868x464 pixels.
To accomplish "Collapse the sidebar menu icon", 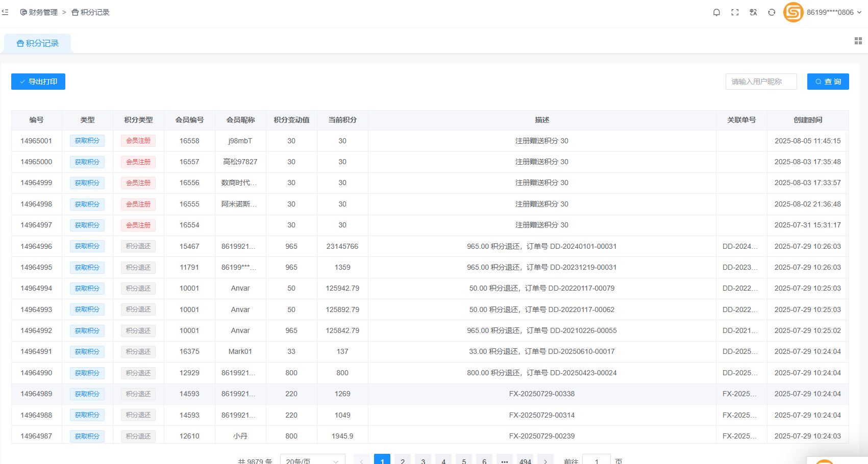I will 5,12.
